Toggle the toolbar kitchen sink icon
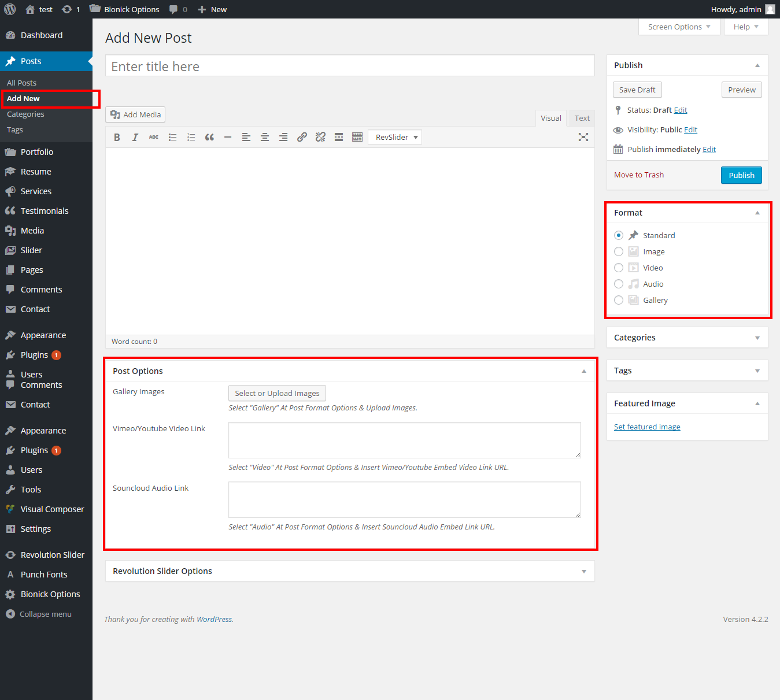The width and height of the screenshot is (780, 700). coord(357,138)
